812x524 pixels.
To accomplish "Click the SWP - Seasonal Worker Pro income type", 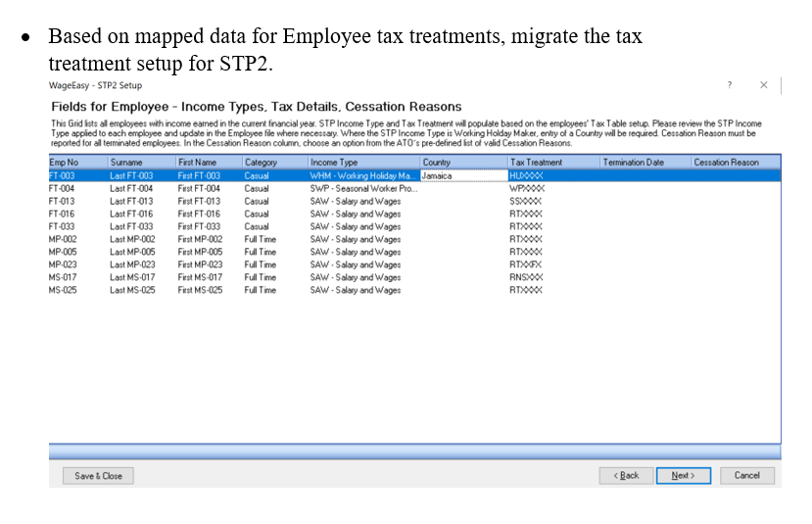I will pos(363,188).
